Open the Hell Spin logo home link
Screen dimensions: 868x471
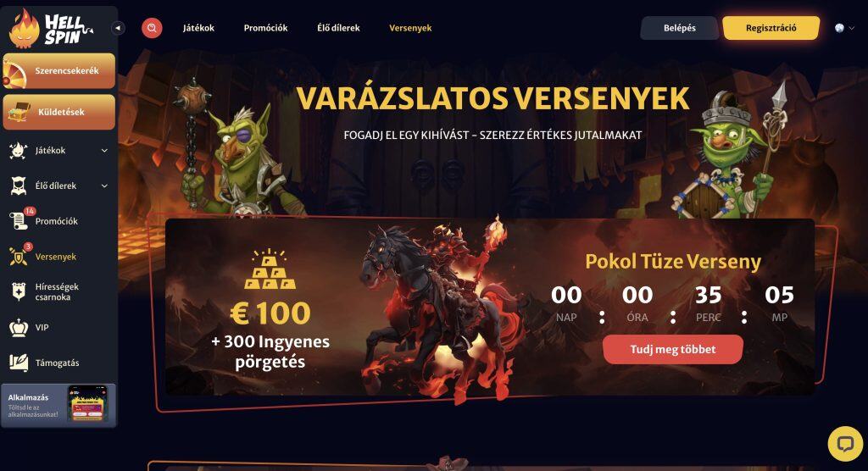coord(52,28)
